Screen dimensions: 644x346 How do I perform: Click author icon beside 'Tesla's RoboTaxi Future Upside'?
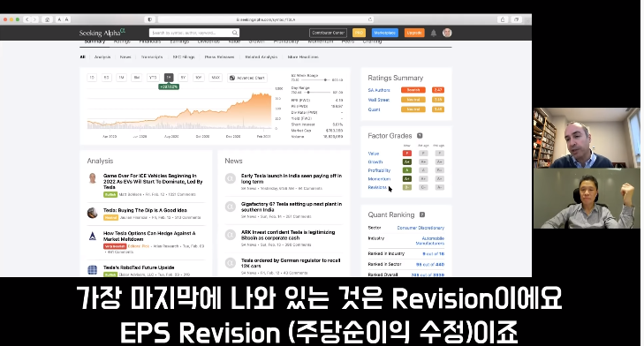(x=93, y=270)
